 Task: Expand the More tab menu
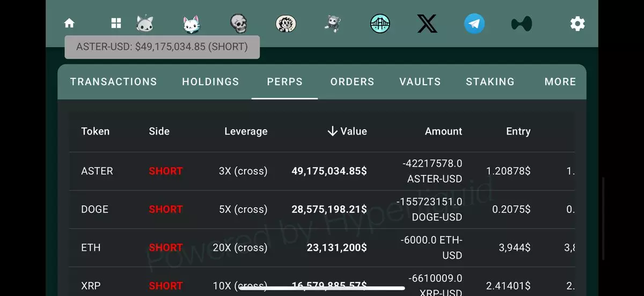(x=560, y=82)
